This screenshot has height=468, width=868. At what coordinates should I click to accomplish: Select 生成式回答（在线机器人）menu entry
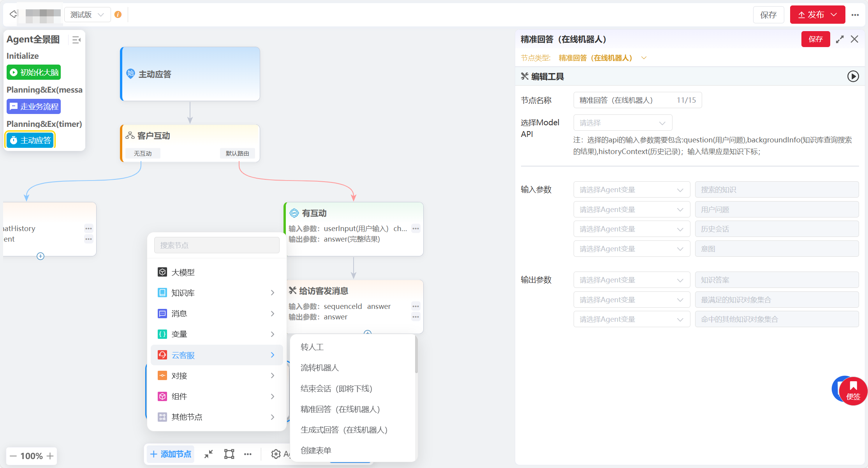tap(344, 430)
